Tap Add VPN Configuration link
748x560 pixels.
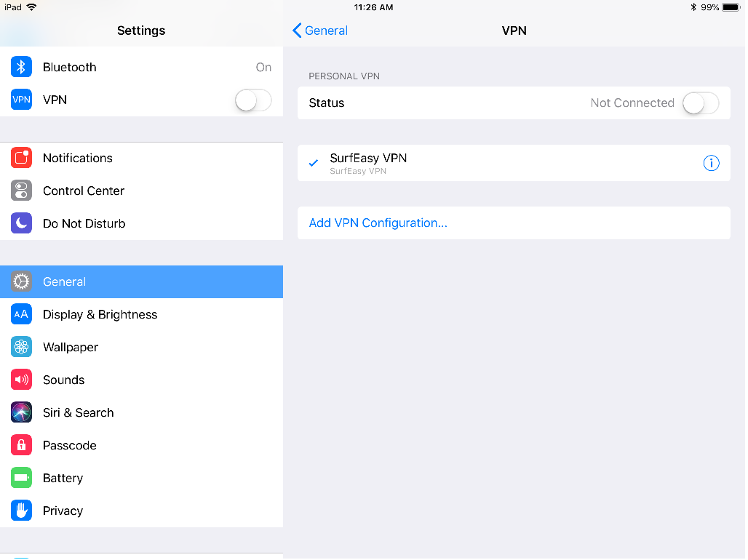click(378, 223)
